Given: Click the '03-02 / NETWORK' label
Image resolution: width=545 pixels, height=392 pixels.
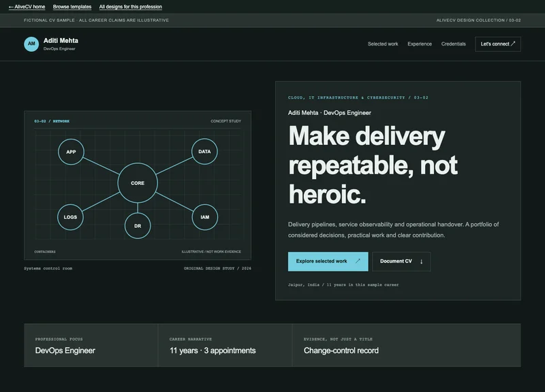Looking at the screenshot, I should [x=52, y=121].
